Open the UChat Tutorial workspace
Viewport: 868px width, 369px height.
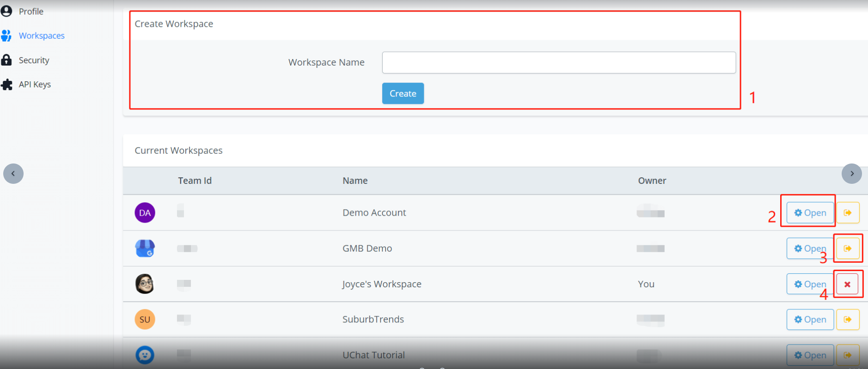tap(810, 355)
